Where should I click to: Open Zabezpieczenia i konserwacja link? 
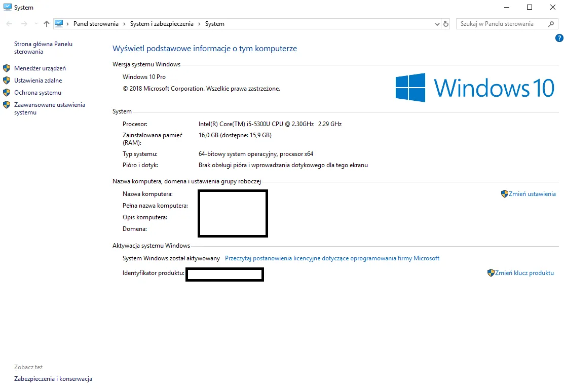pyautogui.click(x=52, y=378)
